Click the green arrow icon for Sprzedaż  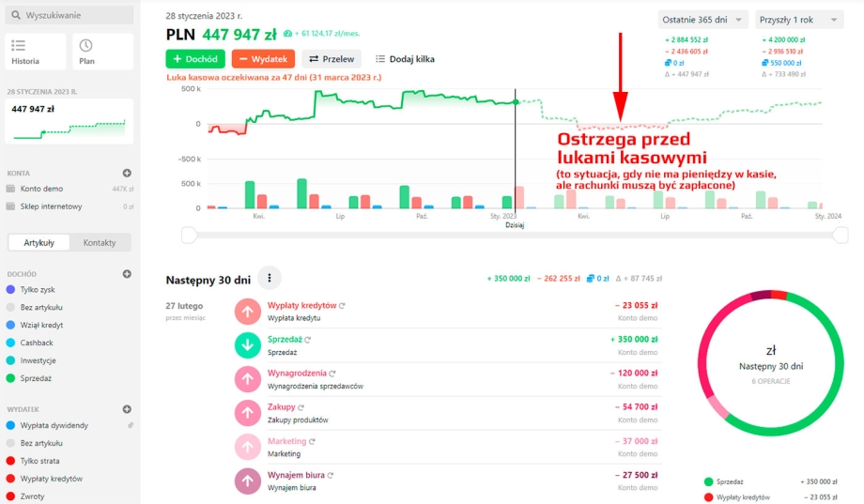point(248,344)
